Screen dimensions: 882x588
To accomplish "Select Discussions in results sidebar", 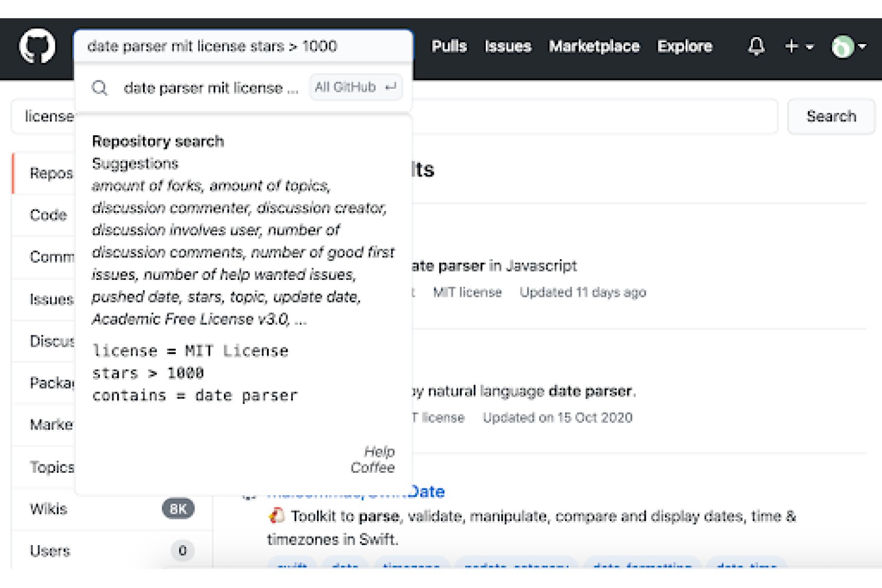I will [x=44, y=341].
